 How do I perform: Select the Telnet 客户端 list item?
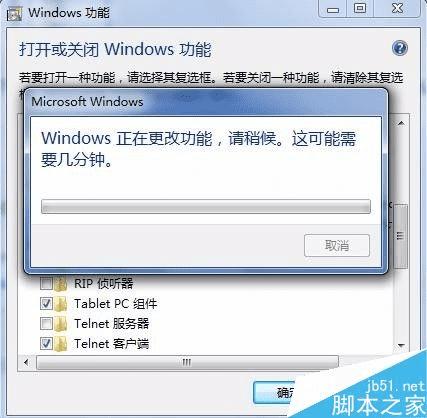112,344
